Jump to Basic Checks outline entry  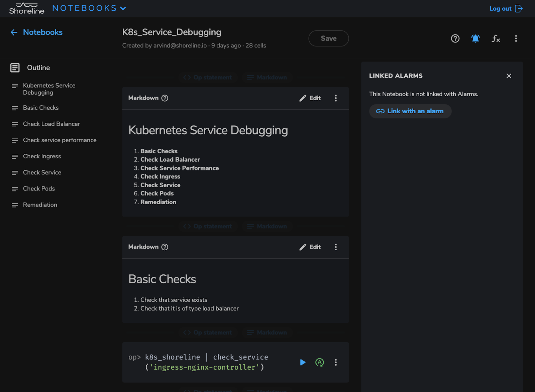[41, 108]
